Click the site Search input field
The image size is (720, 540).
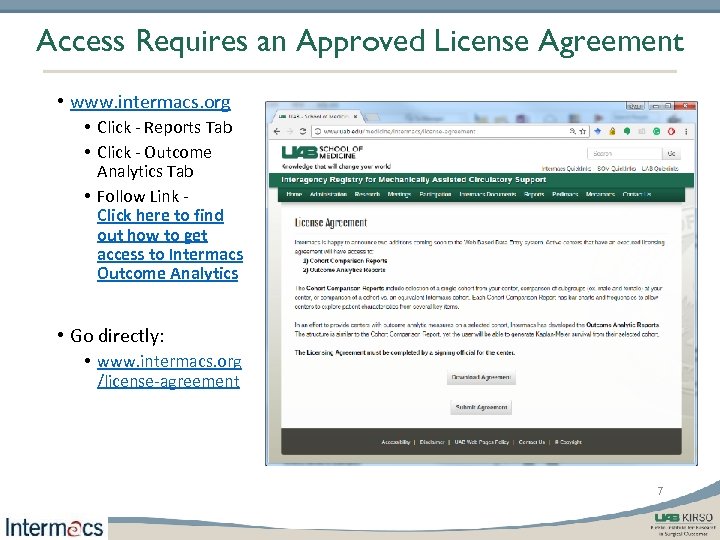pyautogui.click(x=624, y=153)
